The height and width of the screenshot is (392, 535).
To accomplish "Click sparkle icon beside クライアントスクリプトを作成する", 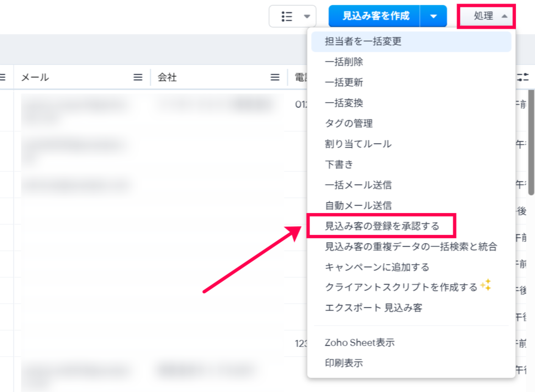I will (x=486, y=286).
